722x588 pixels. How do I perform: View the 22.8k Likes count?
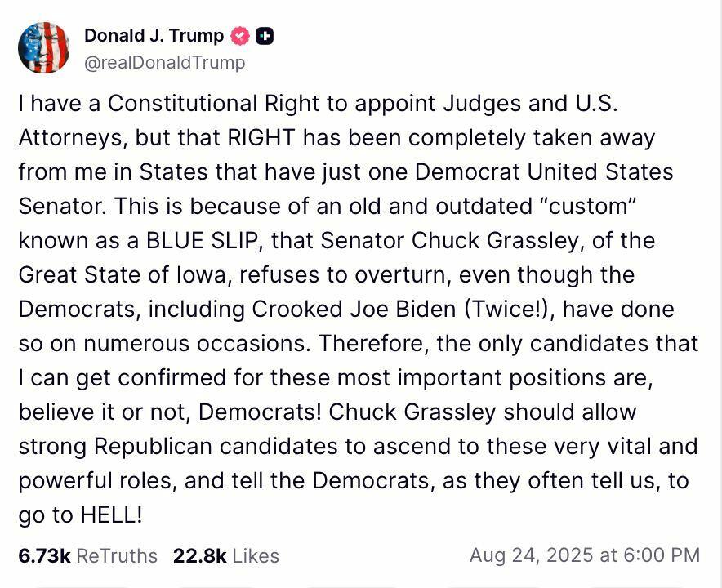199,555
